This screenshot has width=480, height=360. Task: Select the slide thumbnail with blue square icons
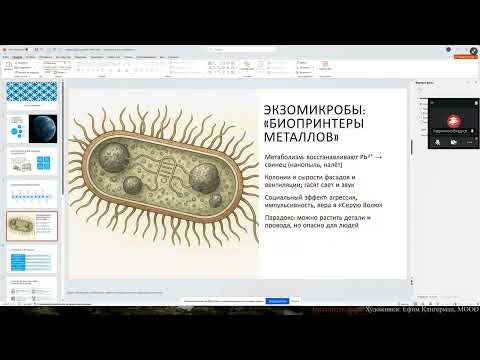point(32,161)
